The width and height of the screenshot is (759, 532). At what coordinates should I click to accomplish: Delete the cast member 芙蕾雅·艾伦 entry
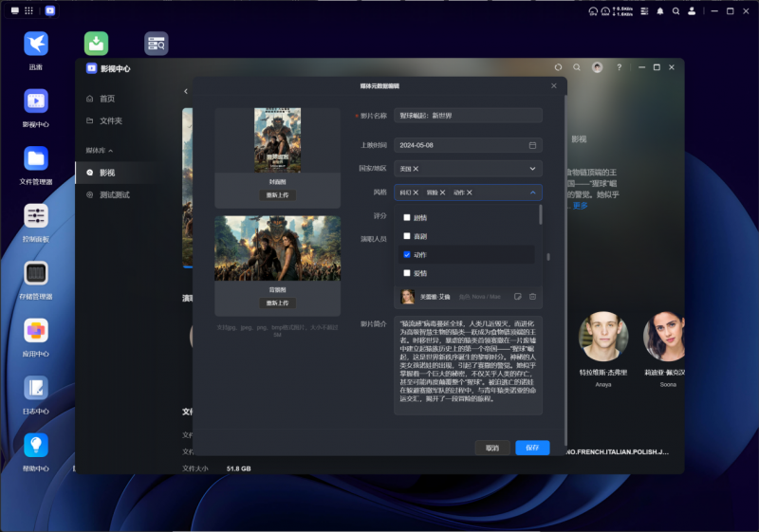click(x=532, y=297)
